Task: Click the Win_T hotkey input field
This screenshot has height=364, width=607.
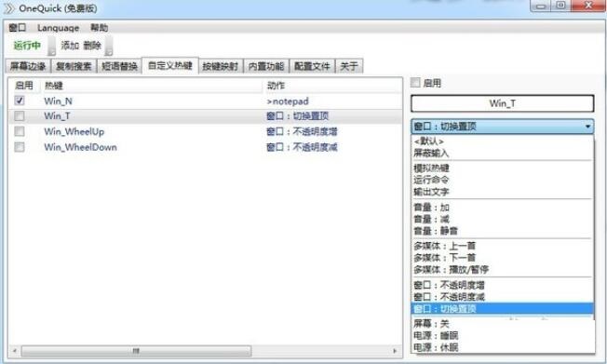Action: tap(502, 103)
